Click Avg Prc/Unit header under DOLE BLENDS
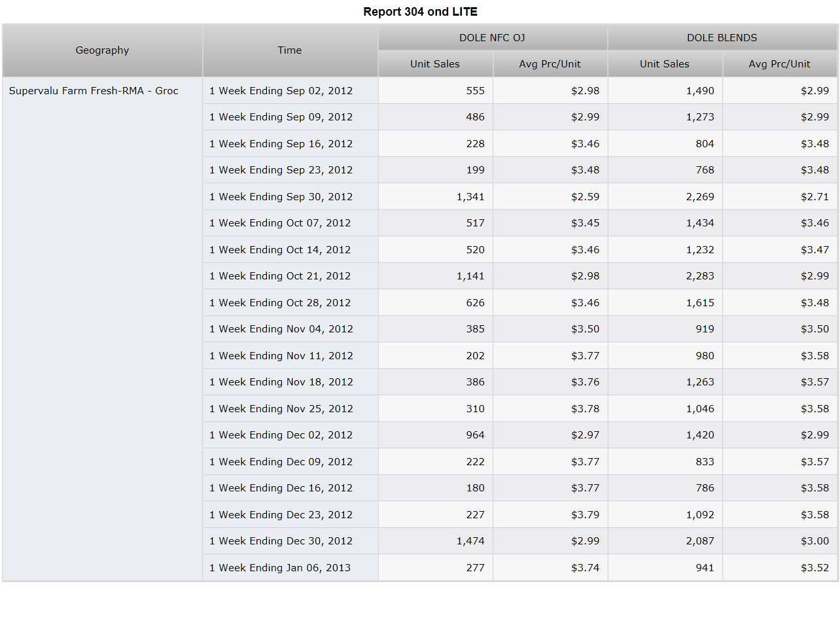The height and width of the screenshot is (619, 840). click(780, 63)
